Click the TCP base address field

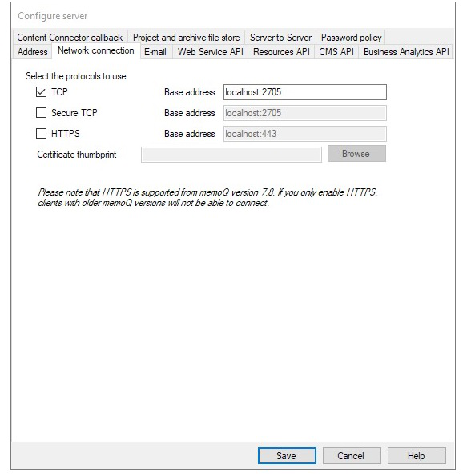[305, 92]
